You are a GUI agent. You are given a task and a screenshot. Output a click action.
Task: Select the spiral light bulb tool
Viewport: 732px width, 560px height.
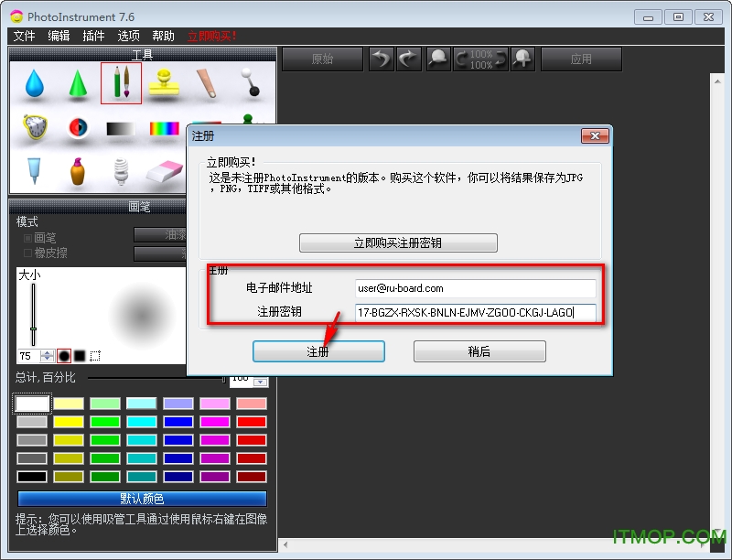tap(121, 172)
